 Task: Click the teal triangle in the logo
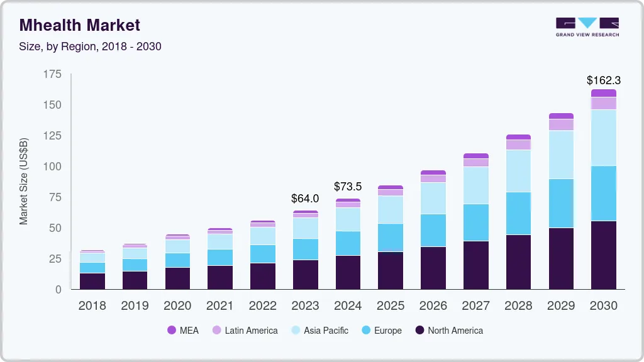click(587, 23)
